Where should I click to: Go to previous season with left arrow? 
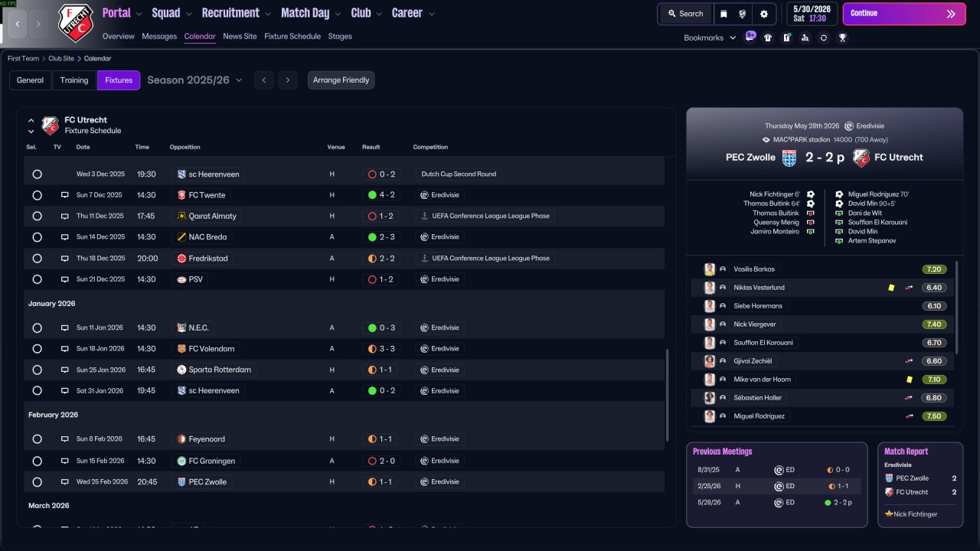pos(263,80)
